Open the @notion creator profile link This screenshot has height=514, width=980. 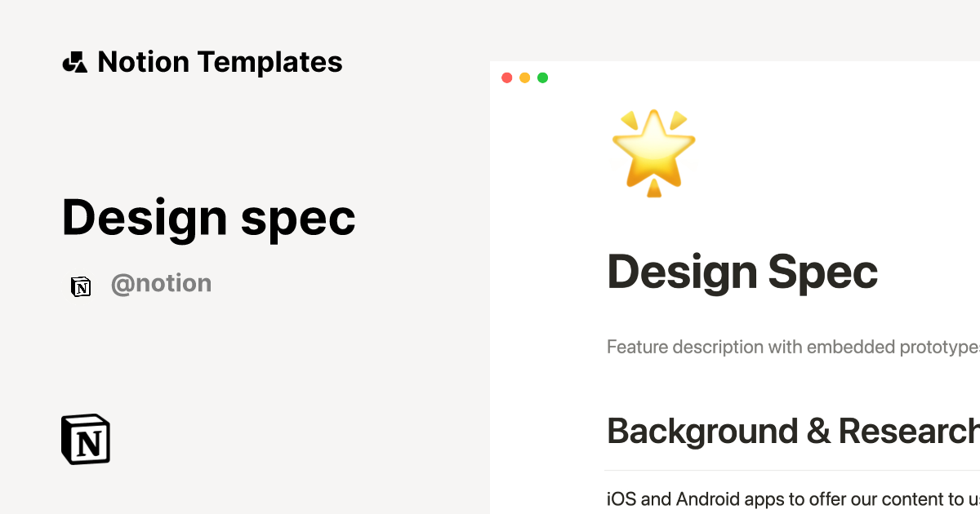162,282
